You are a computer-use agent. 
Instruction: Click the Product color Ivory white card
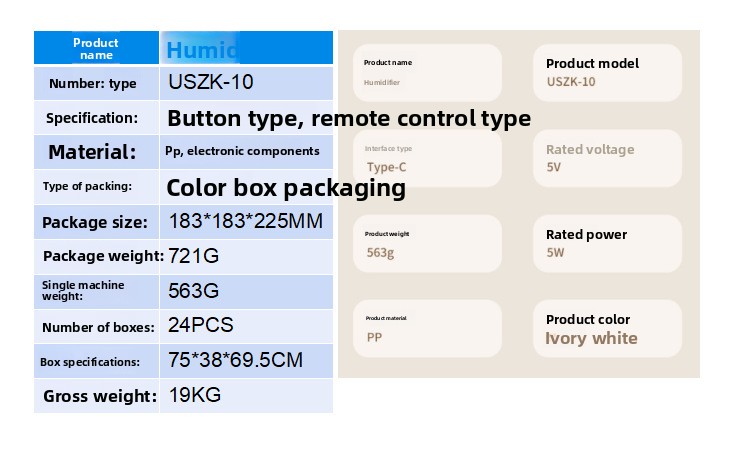click(607, 328)
